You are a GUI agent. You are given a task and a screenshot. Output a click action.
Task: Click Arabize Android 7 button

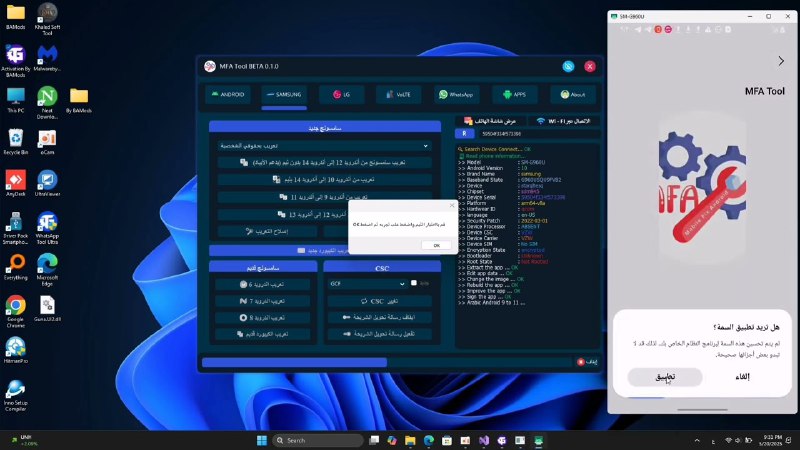[262, 301]
